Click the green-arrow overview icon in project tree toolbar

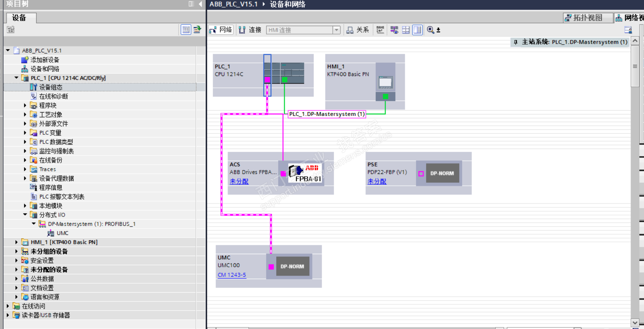click(198, 30)
